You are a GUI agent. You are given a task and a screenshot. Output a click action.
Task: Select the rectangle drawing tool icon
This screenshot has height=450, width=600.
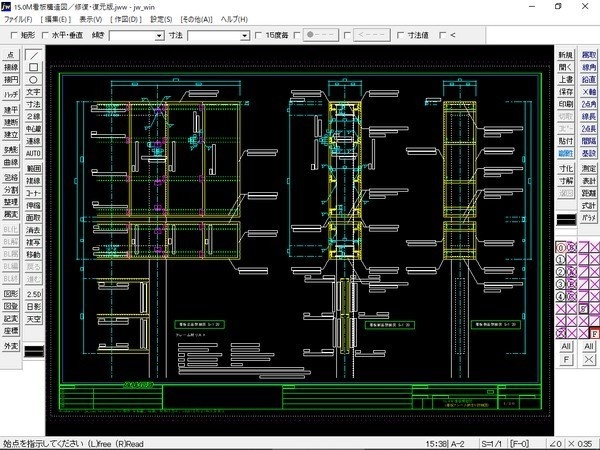click(34, 67)
